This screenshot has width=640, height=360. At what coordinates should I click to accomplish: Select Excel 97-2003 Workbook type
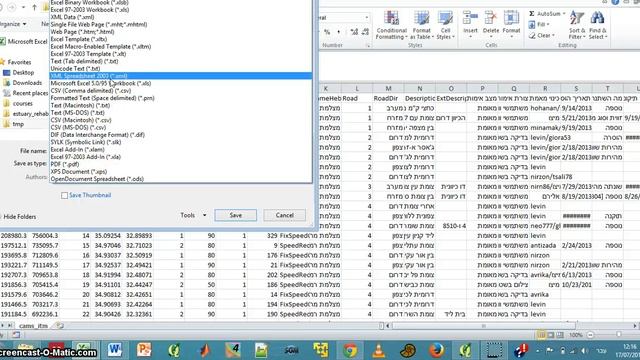90,10
